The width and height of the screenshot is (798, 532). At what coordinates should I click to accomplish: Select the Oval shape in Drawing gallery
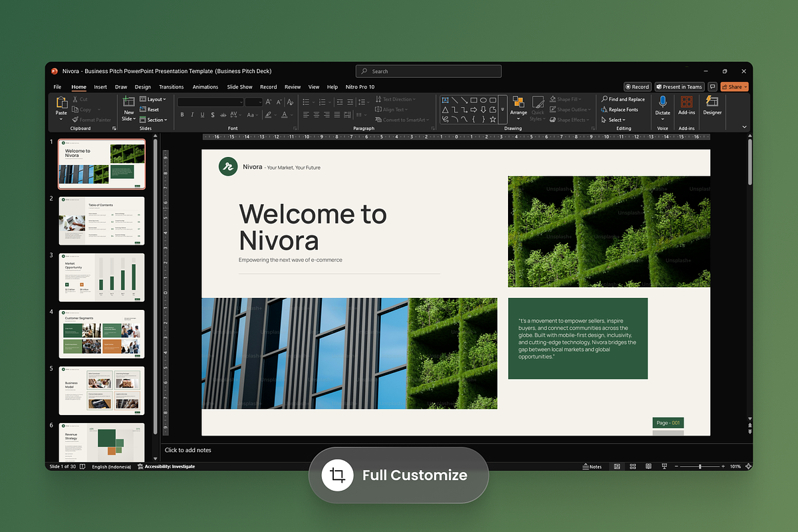click(x=483, y=100)
